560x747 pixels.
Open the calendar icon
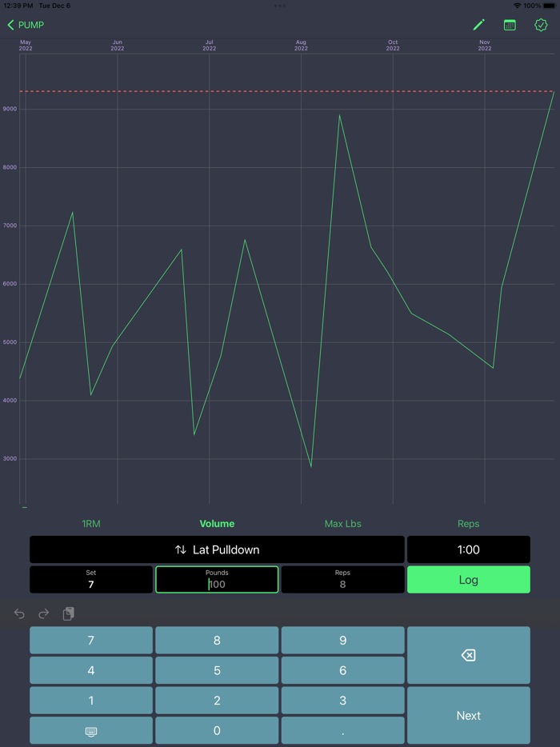510,25
